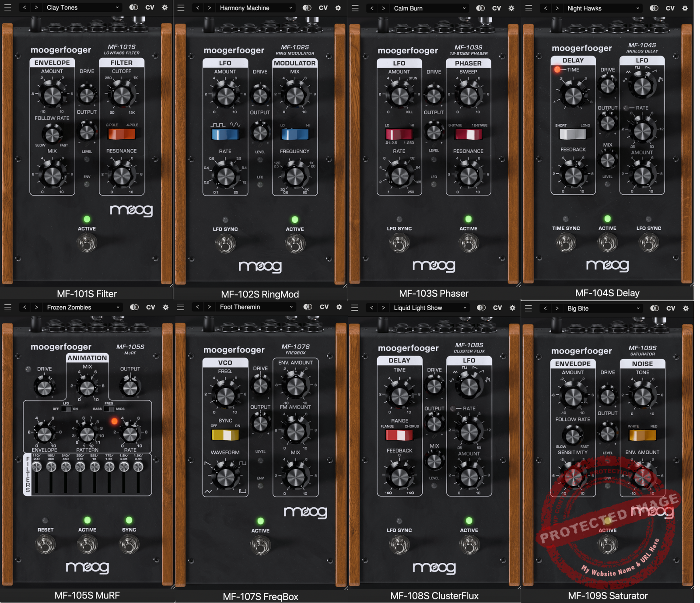Open Clay Tones preset dropdown
Screen dimensions: 700x603
coord(83,7)
